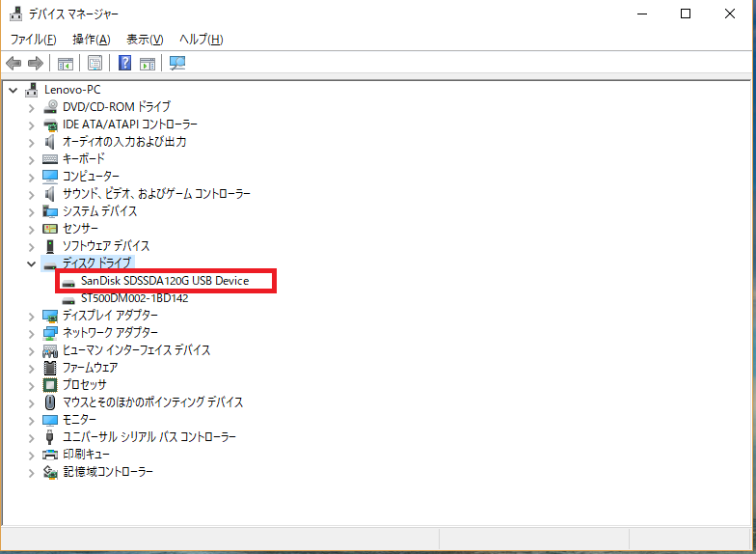Click the ネットワーク アダプター icon
The image size is (756, 554).
(50, 333)
